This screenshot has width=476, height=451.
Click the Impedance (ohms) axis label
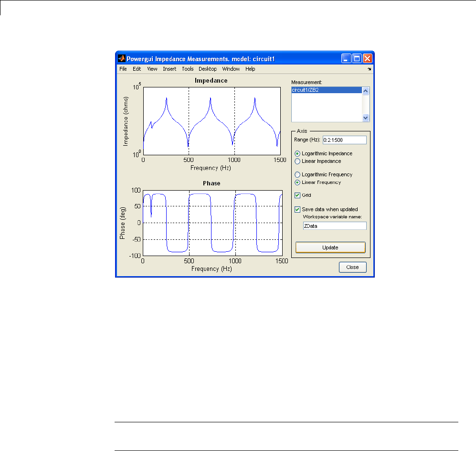126,121
